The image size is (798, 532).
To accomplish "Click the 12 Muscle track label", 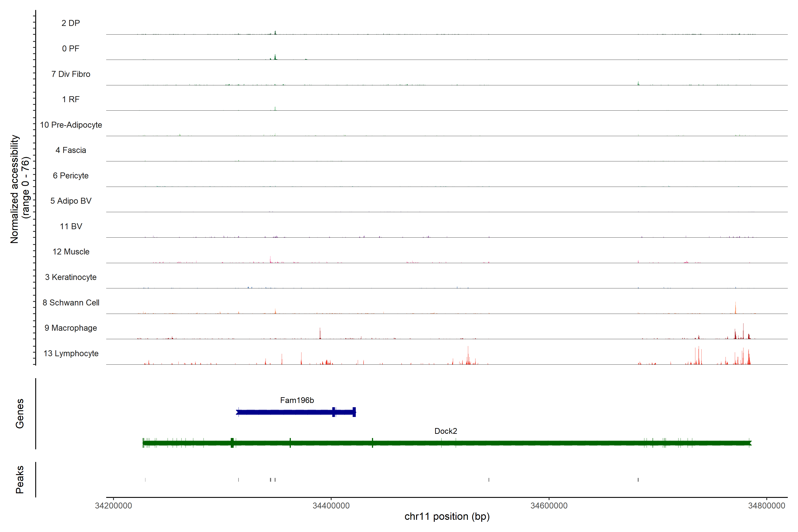I will 71,252.
